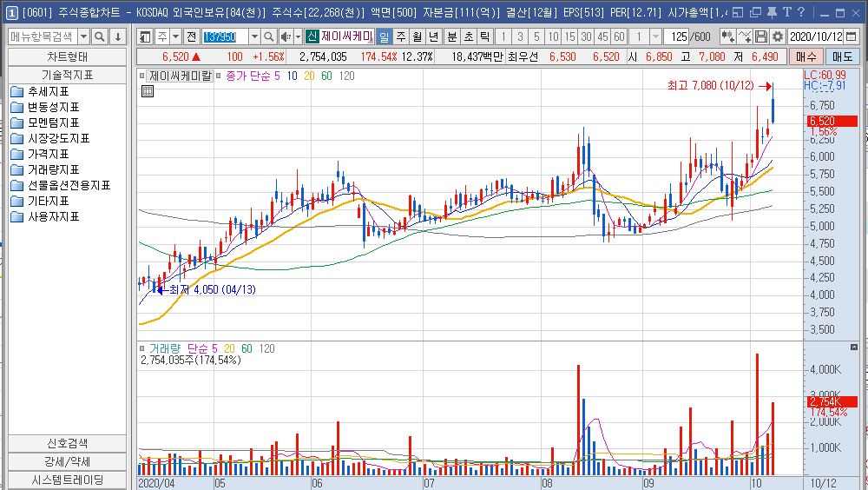Viewport: 868px width, 490px height.
Task: Open 변동성지표 folder
Action: (45, 107)
